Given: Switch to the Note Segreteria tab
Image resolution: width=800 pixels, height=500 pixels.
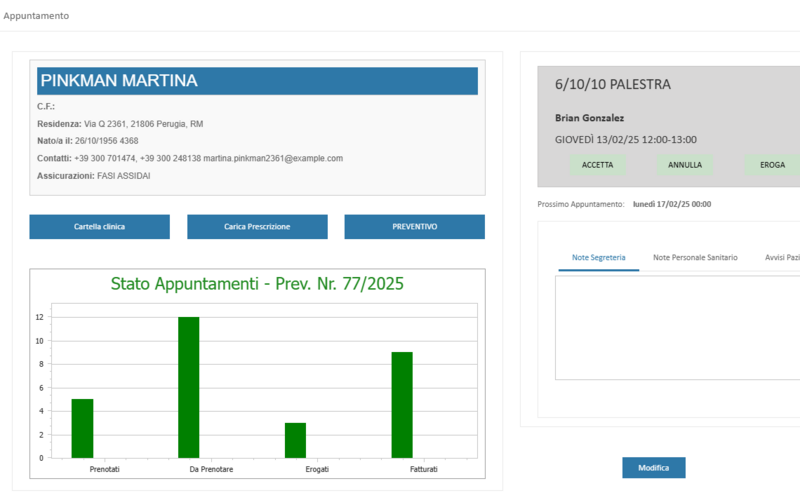Looking at the screenshot, I should (x=598, y=258).
